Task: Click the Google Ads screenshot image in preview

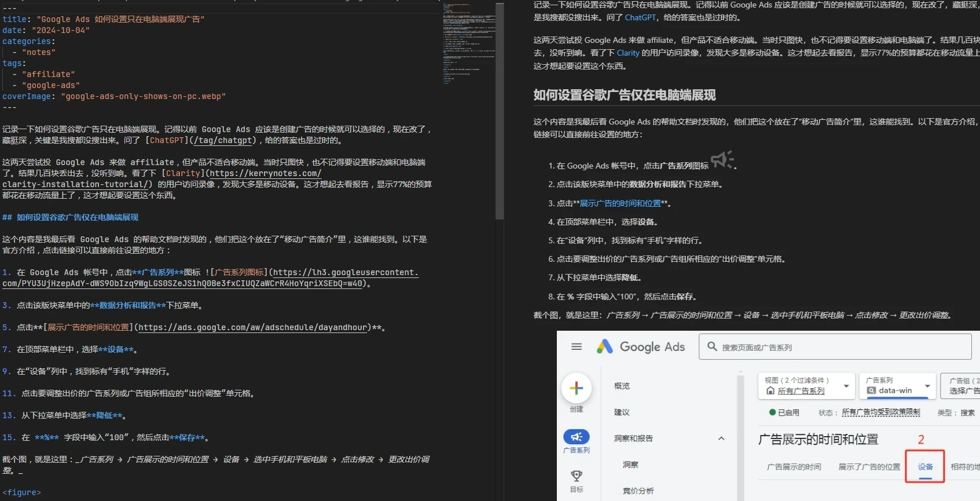Action: 768,416
